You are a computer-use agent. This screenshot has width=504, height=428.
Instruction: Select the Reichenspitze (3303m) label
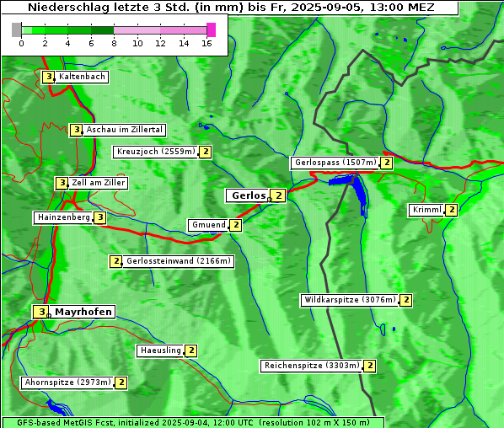point(312,366)
